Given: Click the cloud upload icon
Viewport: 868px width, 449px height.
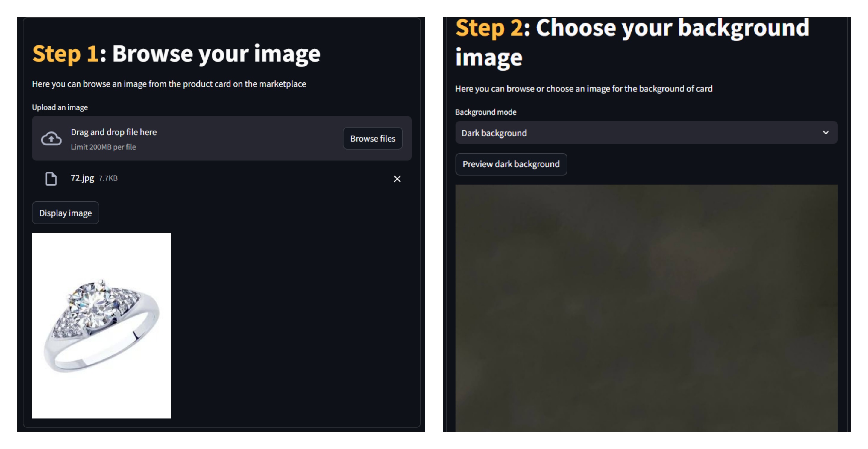Looking at the screenshot, I should (51, 139).
